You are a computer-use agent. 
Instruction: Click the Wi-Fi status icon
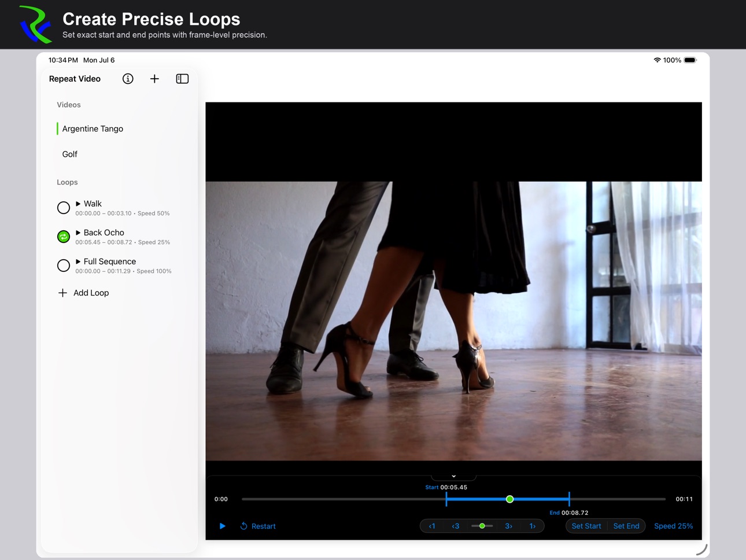point(657,60)
